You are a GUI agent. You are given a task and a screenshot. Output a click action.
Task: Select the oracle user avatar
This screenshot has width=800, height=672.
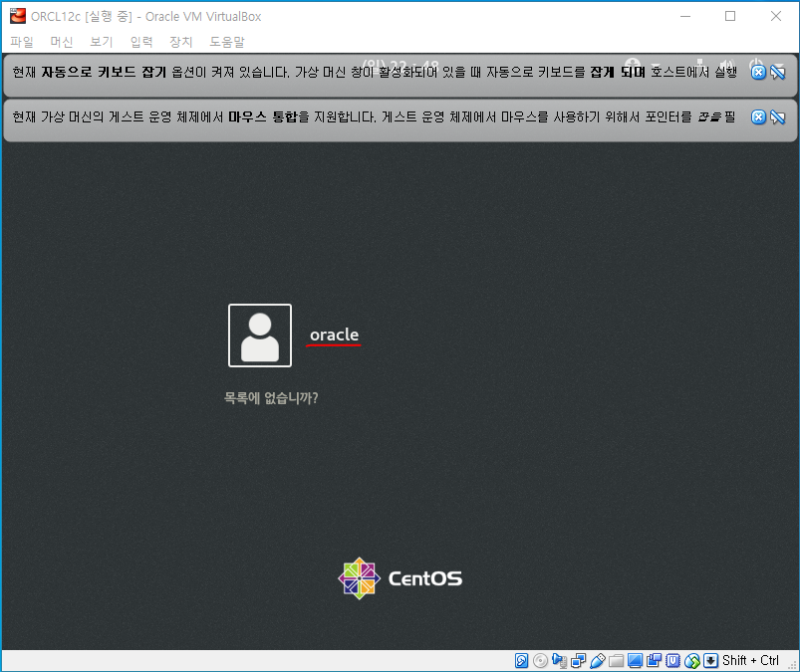click(260, 336)
